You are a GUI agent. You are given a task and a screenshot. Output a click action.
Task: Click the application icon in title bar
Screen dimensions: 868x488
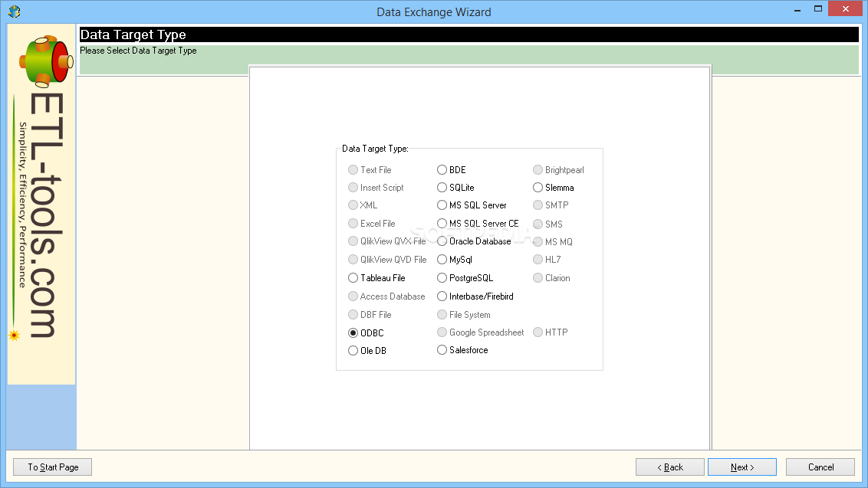point(15,11)
